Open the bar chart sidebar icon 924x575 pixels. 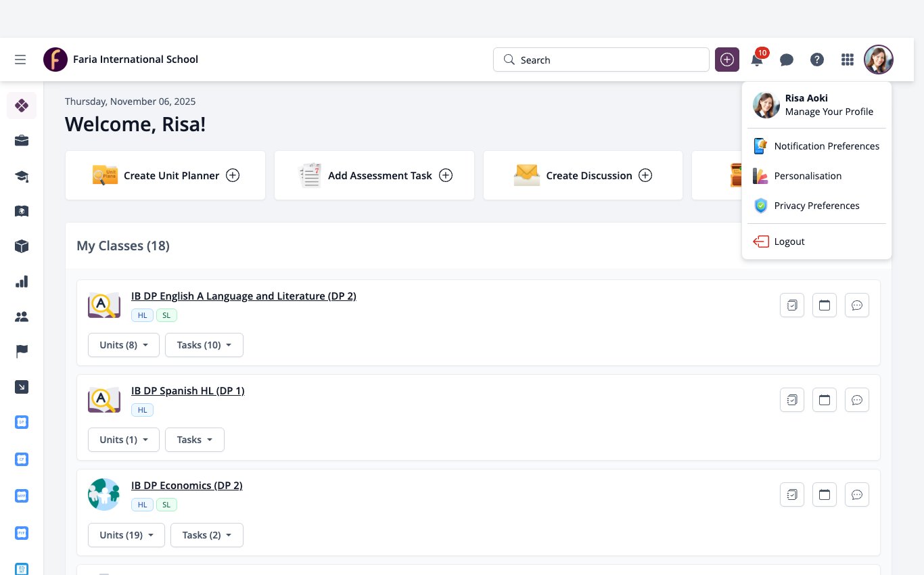click(22, 281)
